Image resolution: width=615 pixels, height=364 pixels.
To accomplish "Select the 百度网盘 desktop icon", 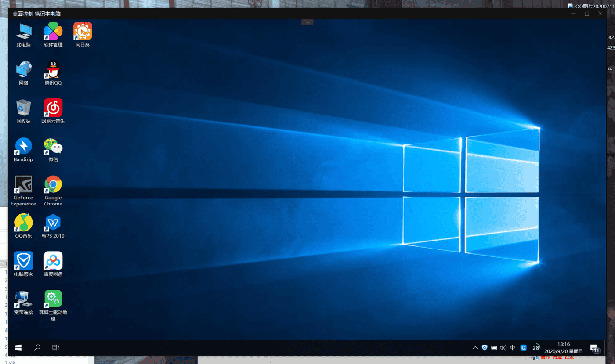I will 53,262.
